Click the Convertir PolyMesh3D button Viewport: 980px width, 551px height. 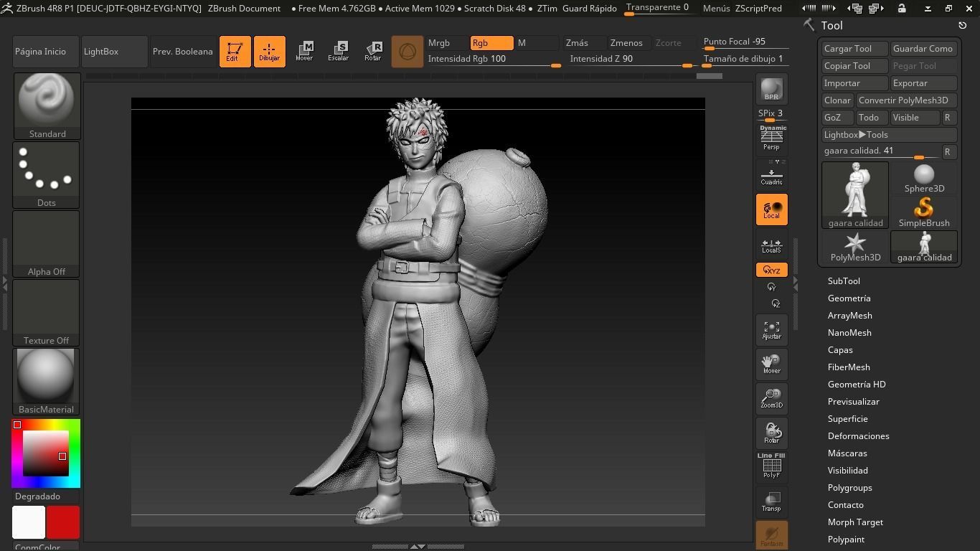click(907, 100)
